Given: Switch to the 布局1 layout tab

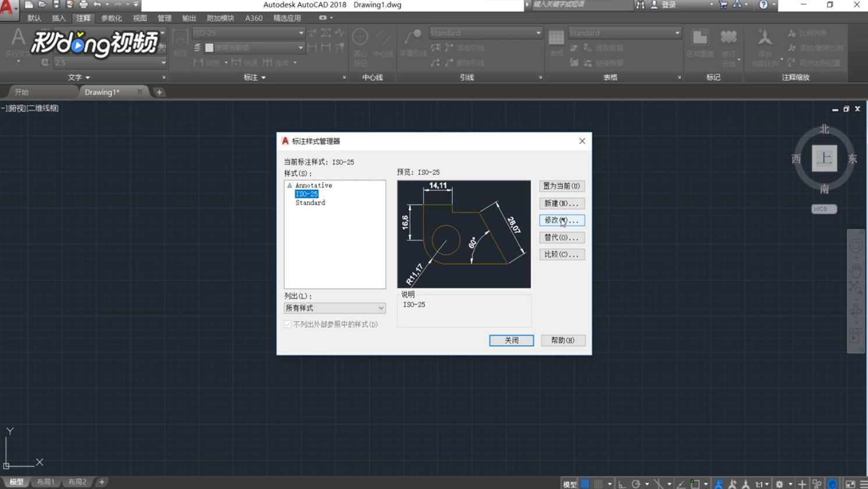Looking at the screenshot, I should (x=45, y=482).
